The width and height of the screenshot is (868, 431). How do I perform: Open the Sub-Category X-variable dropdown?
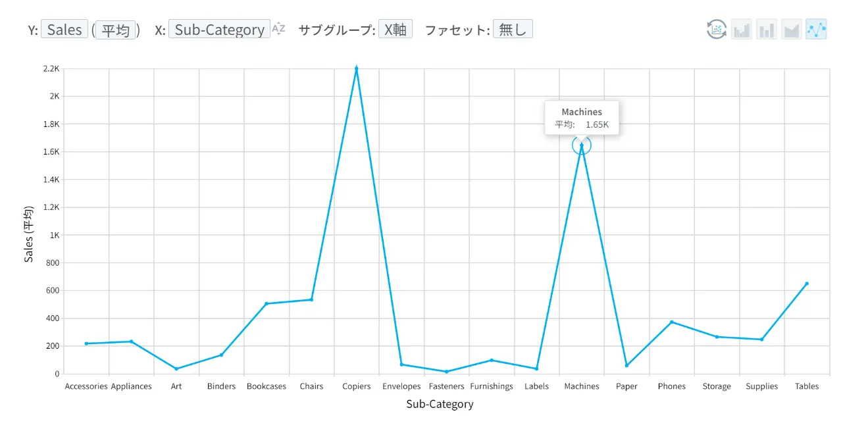pos(219,30)
